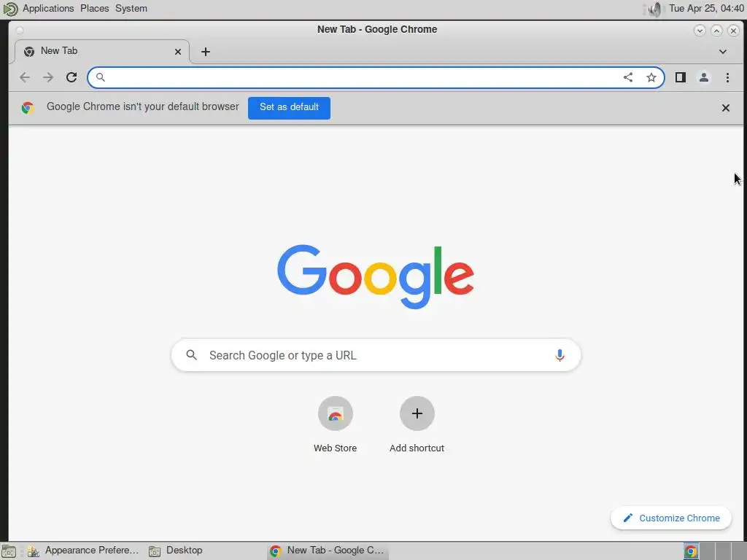Close the New Tab tab
The width and height of the screenshot is (747, 560).
click(178, 52)
